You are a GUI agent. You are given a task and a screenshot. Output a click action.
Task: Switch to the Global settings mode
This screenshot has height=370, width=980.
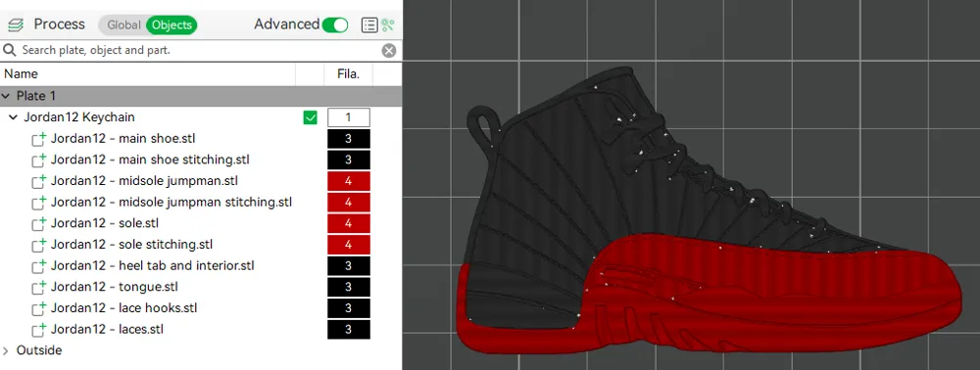pyautogui.click(x=123, y=24)
